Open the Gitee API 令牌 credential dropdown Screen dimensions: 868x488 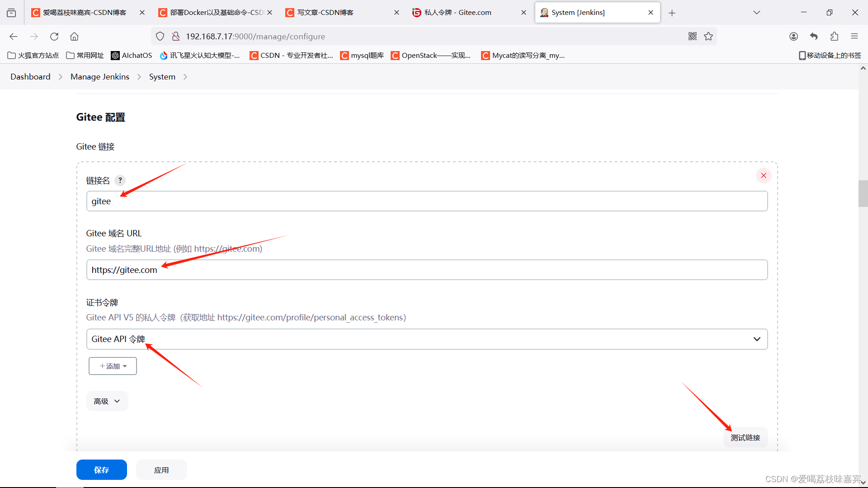pos(427,339)
